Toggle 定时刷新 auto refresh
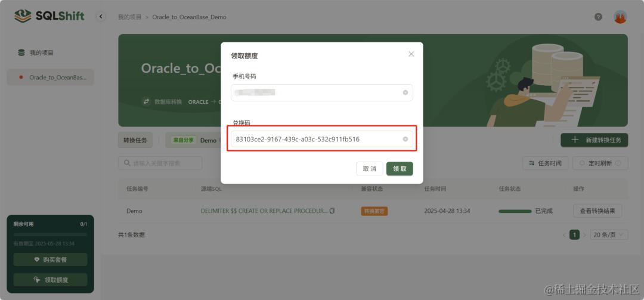This screenshot has height=300, width=644. (x=600, y=163)
